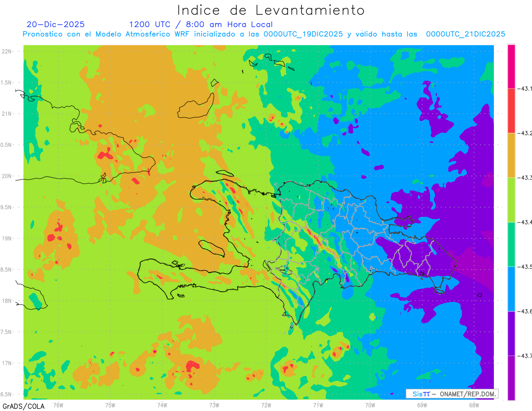Click the 'Pronostico con el Modelo Atmosferico WRF' line
The width and height of the screenshot is (532, 411).
[x=264, y=34]
